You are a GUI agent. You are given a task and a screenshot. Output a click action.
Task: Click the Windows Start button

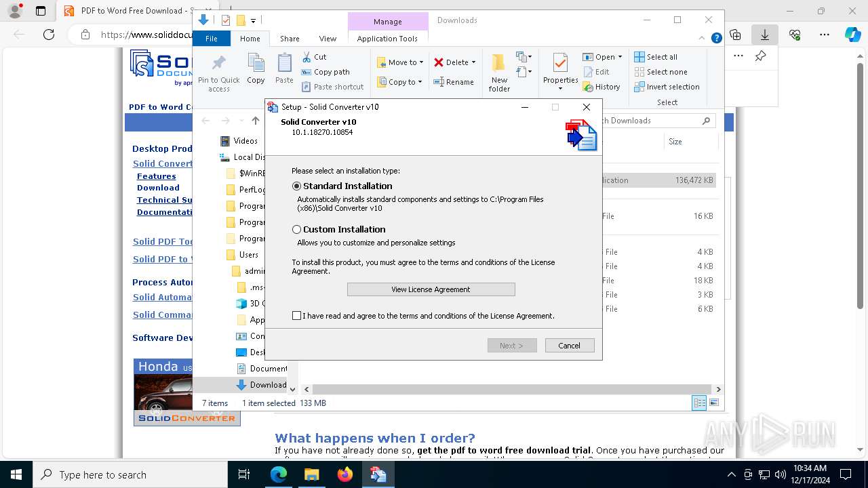tap(16, 474)
